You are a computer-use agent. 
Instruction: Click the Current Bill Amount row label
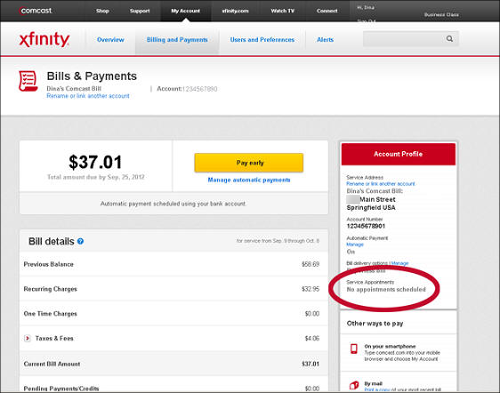click(x=52, y=364)
